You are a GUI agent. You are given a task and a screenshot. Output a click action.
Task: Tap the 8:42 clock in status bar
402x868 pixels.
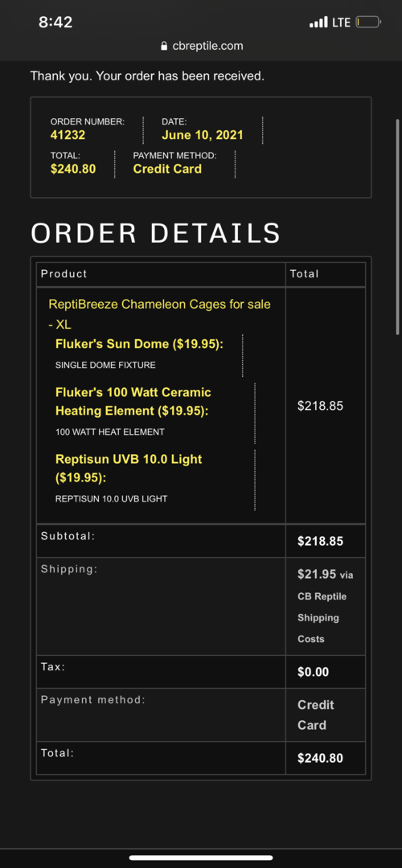pos(55,23)
